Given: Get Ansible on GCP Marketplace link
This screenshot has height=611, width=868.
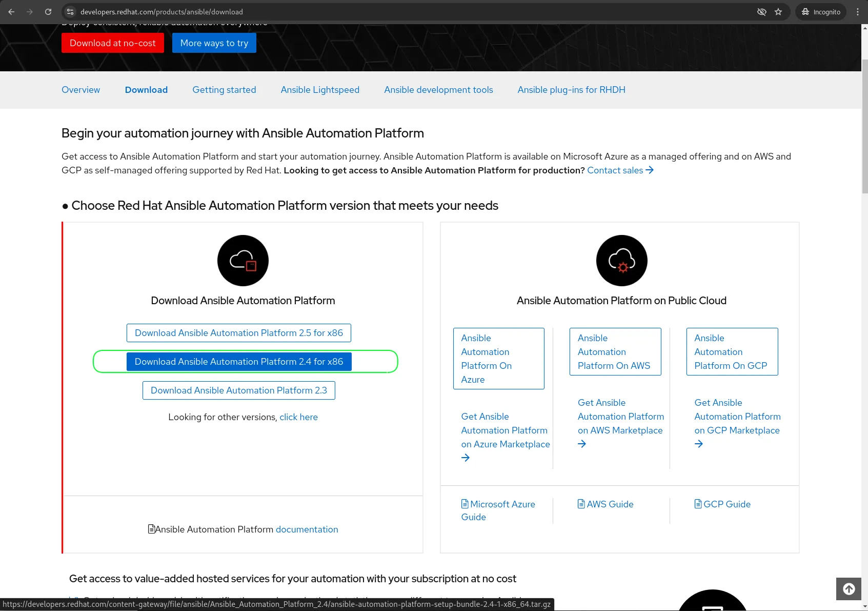Looking at the screenshot, I should pos(737,417).
